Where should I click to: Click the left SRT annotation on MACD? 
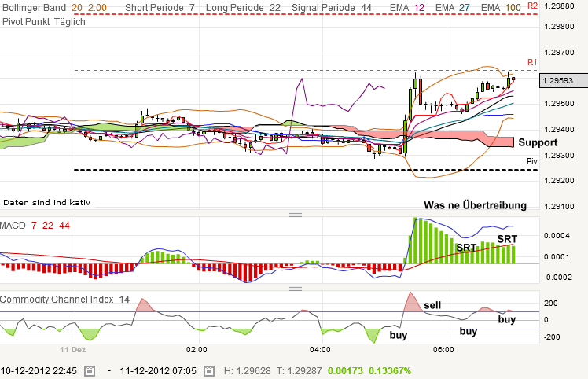[466, 248]
